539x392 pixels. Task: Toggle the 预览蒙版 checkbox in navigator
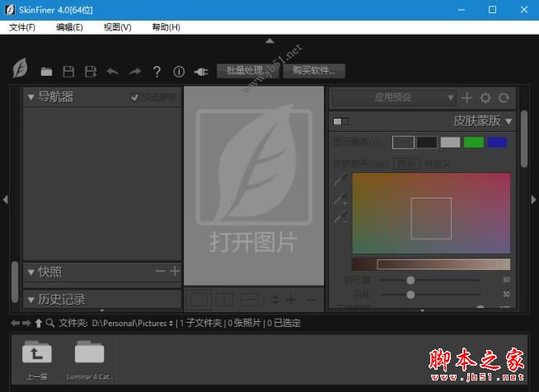coord(135,97)
